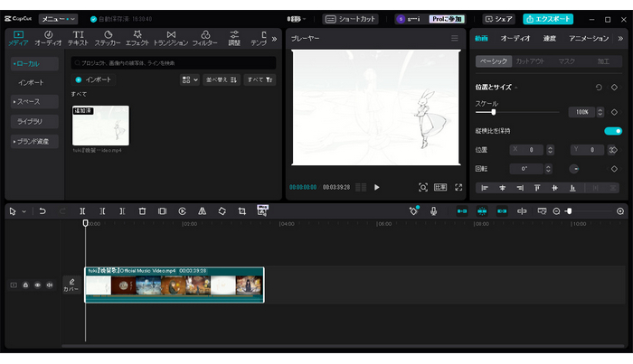Image resolution: width=633 pixels, height=364 pixels.
Task: Click the Rotate icon in timeline toolbar
Action: coord(222,211)
